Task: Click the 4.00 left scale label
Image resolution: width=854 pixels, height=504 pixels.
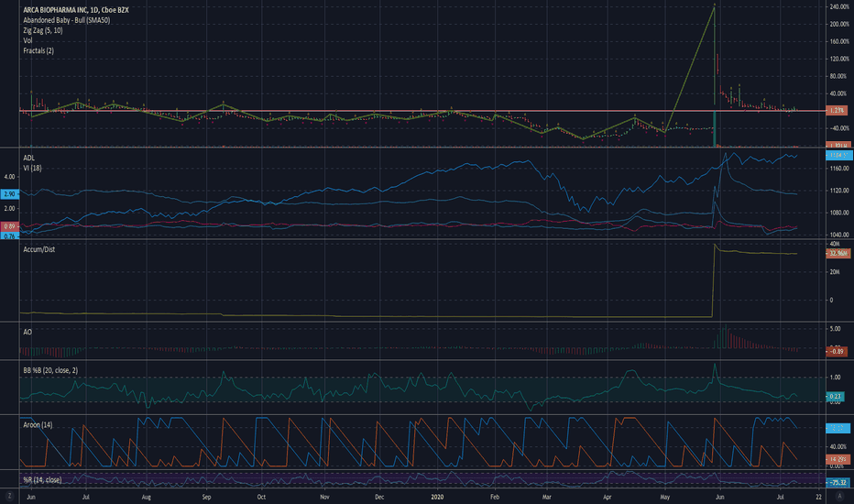Action: click(9, 177)
